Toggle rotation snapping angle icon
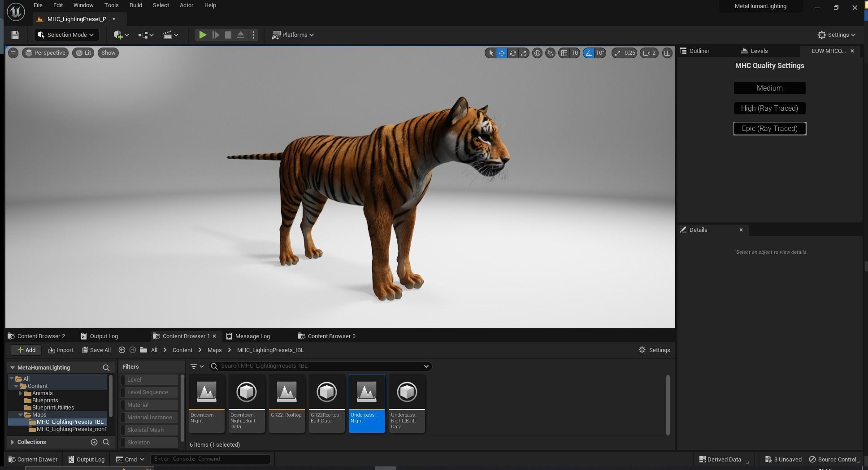Screen dimensions: 868x470 point(588,53)
